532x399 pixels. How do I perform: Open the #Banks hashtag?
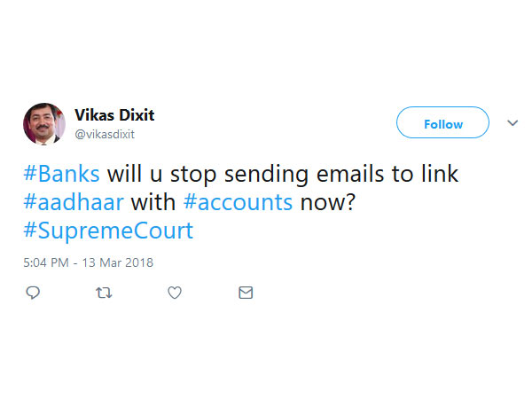pyautogui.click(x=61, y=172)
